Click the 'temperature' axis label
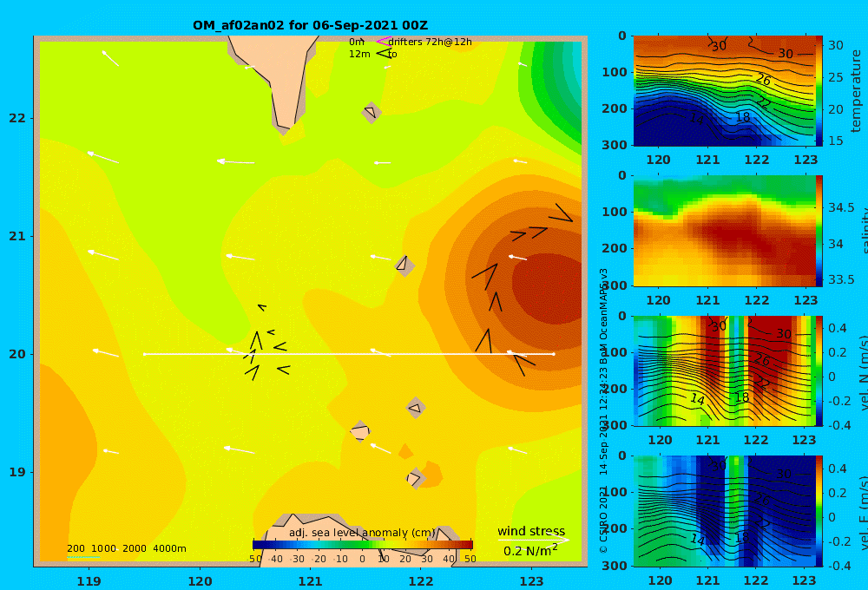The image size is (868, 590). click(x=856, y=91)
